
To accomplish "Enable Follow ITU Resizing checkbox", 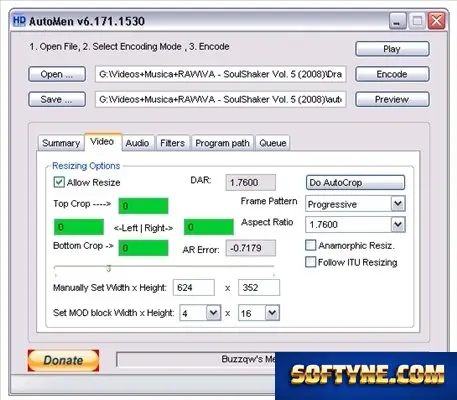I will (x=310, y=262).
